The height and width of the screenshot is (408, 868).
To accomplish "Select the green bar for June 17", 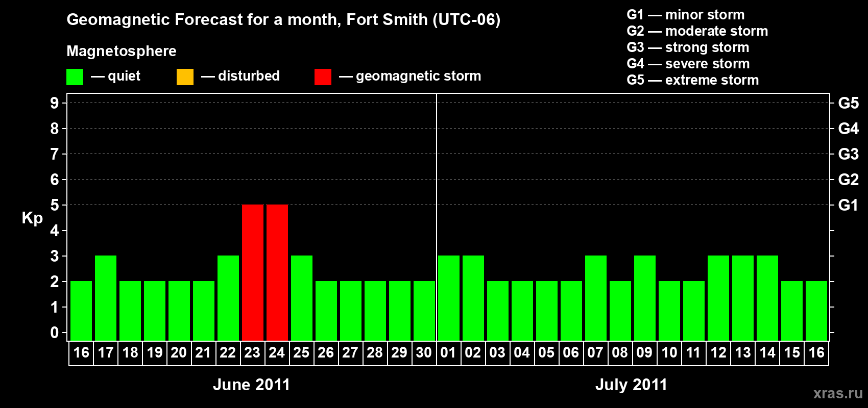I will pyautogui.click(x=106, y=298).
